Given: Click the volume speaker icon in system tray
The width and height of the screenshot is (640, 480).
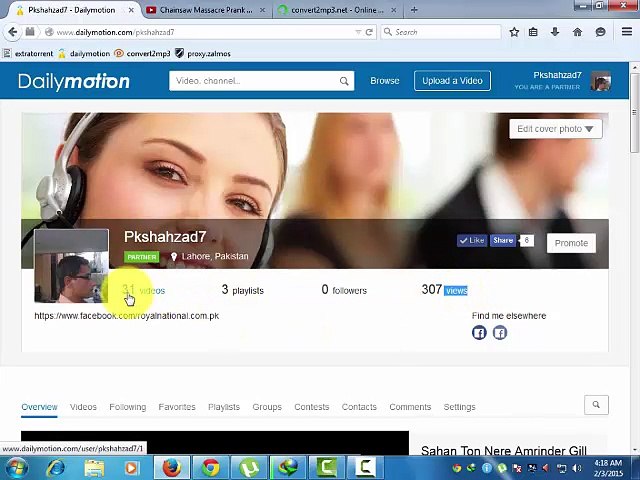Looking at the screenshot, I should 577,468.
